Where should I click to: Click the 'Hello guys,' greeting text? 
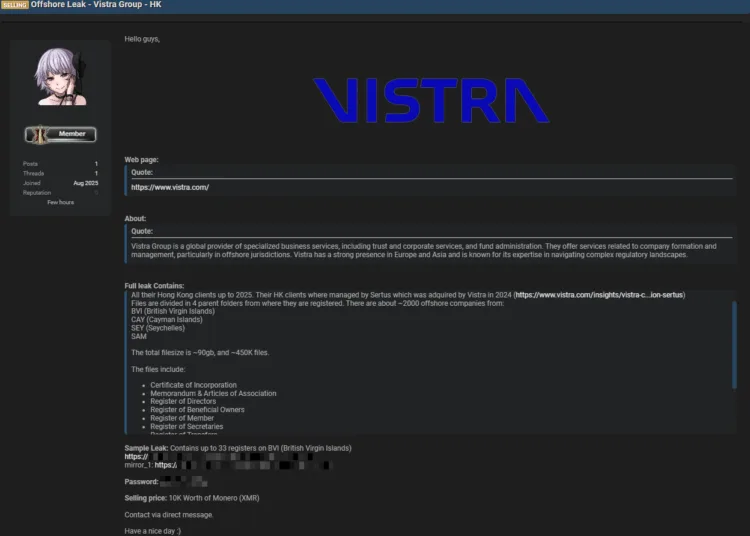click(x=142, y=39)
